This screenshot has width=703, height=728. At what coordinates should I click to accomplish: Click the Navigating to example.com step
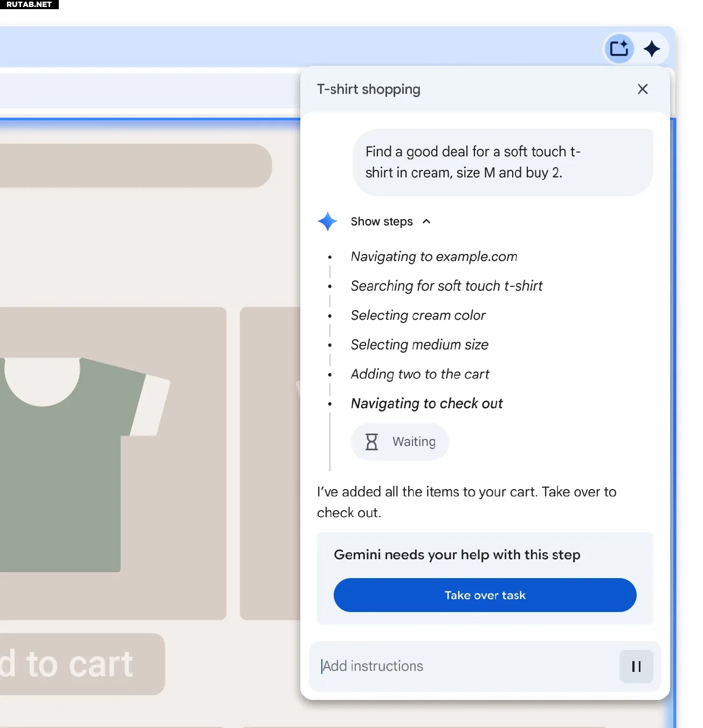coord(434,257)
